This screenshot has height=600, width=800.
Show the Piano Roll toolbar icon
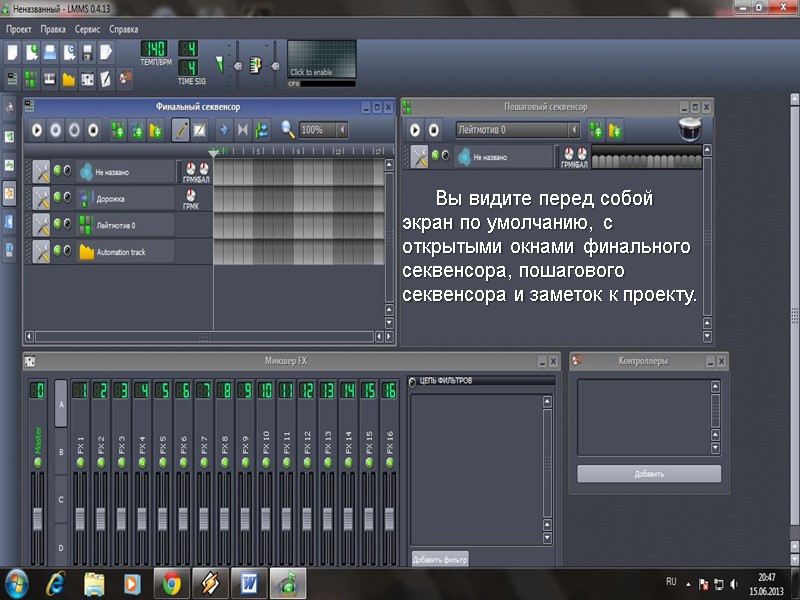click(x=50, y=79)
